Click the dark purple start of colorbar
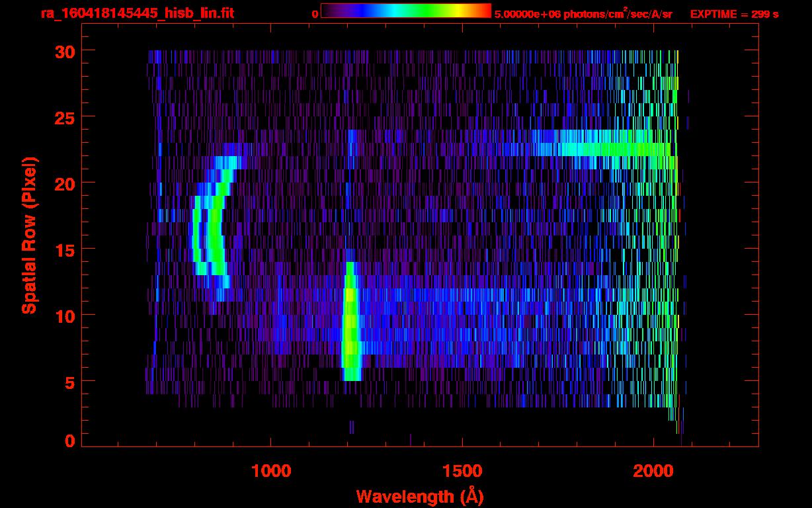Viewport: 812px width, 508px height. click(327, 11)
